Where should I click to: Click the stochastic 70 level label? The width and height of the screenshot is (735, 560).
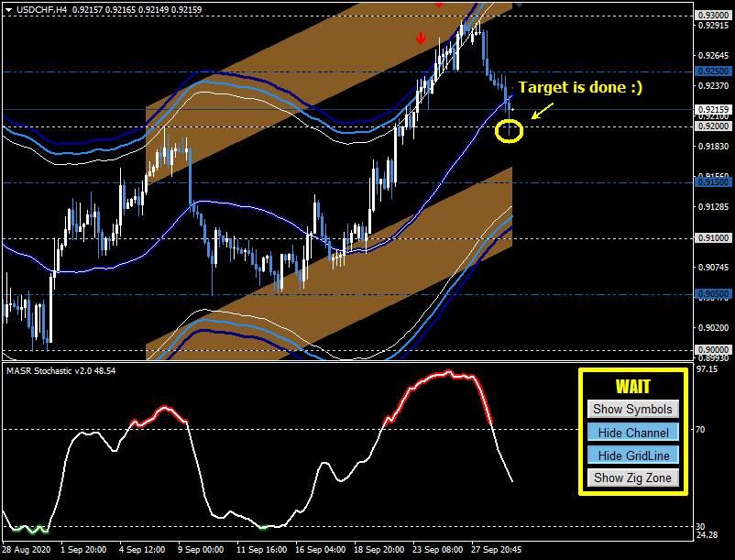tap(700, 429)
